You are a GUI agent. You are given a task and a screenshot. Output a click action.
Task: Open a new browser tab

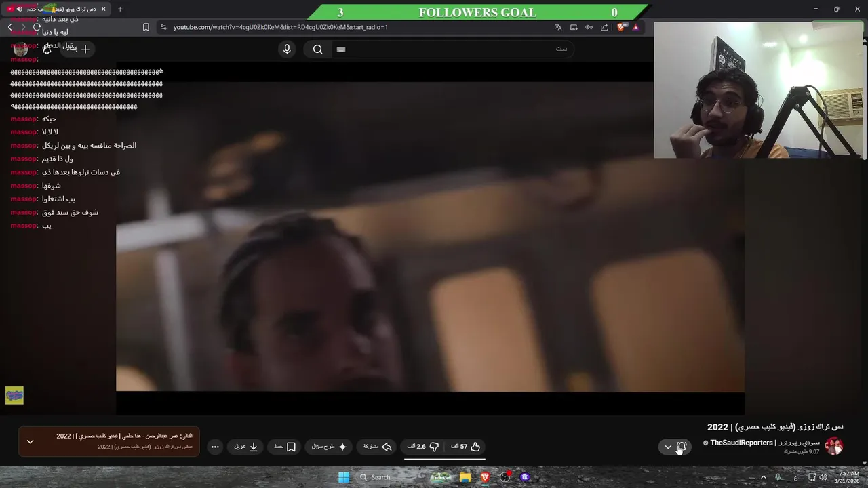pyautogui.click(x=120, y=9)
